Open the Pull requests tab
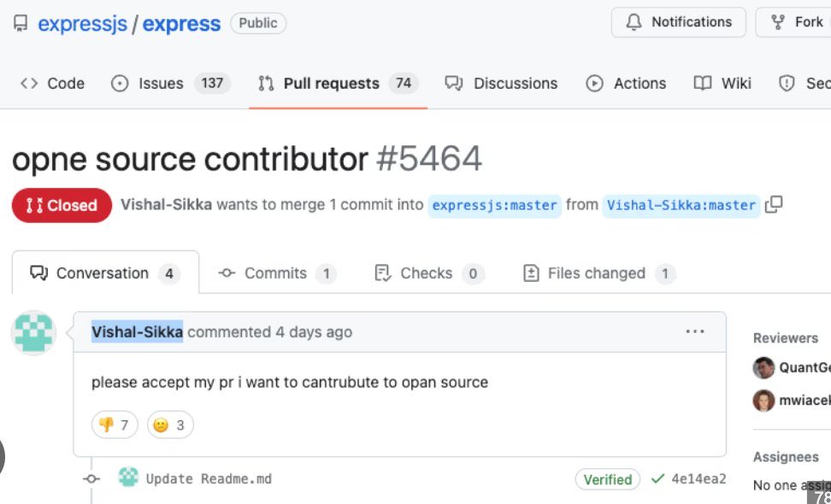The image size is (831, 504). click(338, 83)
